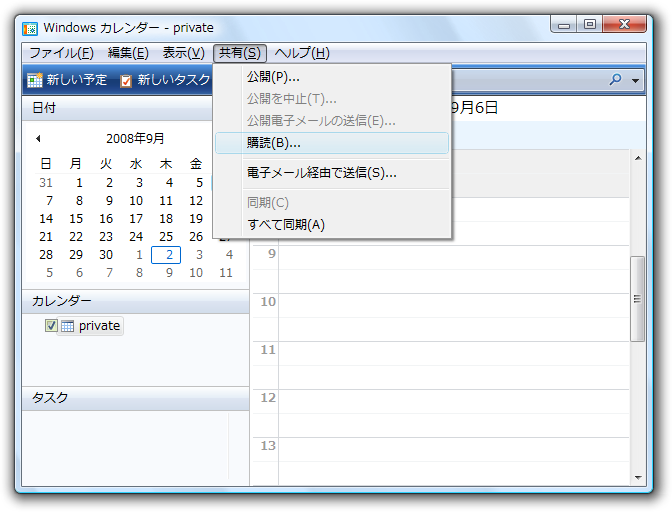Open the 表示(V) menu
This screenshot has width=672, height=512.
coord(183,53)
